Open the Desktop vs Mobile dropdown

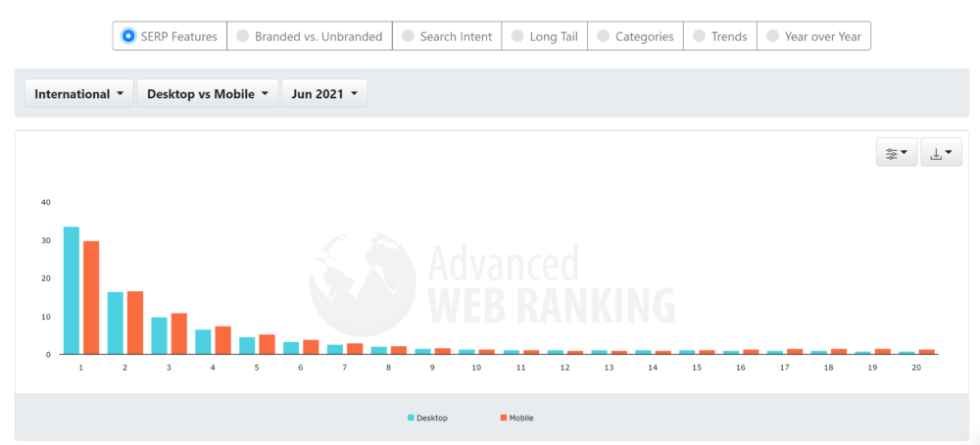point(208,94)
